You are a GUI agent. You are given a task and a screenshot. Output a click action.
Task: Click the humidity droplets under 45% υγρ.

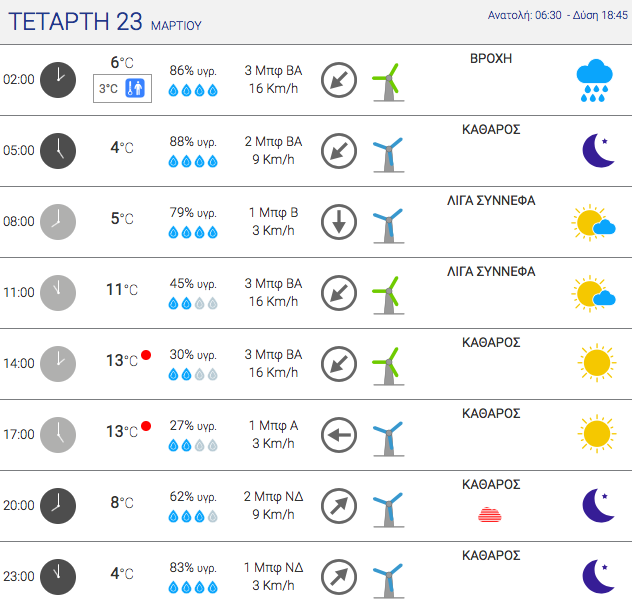[x=193, y=303]
